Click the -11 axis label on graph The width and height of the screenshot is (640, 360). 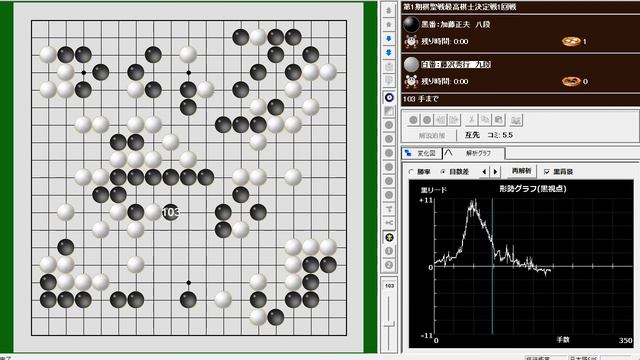click(x=426, y=335)
